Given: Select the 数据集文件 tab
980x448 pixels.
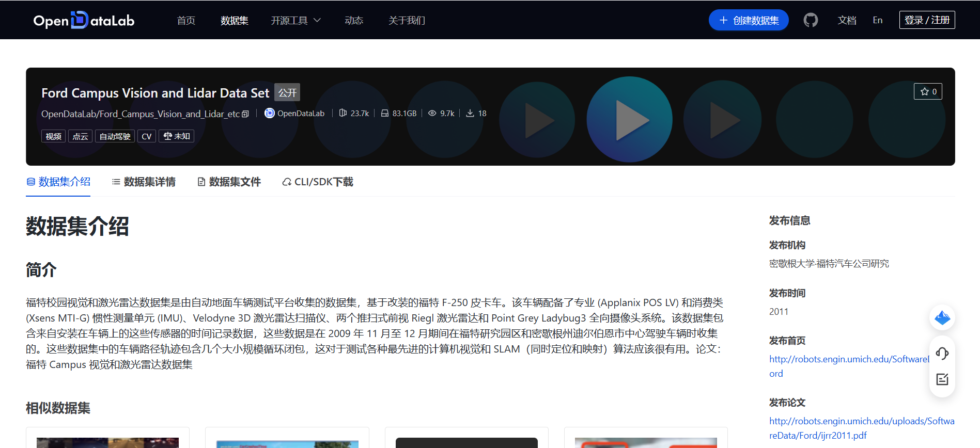Looking at the screenshot, I should (x=229, y=182).
